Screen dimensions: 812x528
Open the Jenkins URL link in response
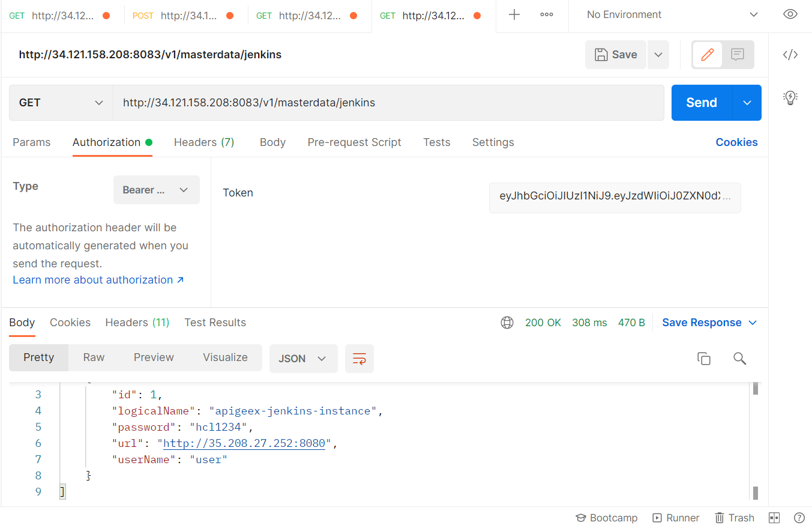click(244, 443)
